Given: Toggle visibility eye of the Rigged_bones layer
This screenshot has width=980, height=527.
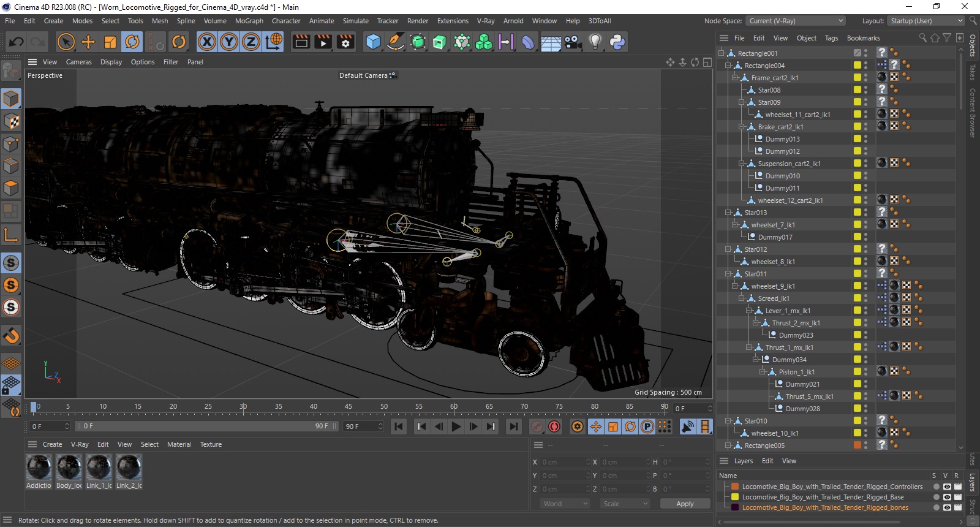Looking at the screenshot, I should [947, 507].
